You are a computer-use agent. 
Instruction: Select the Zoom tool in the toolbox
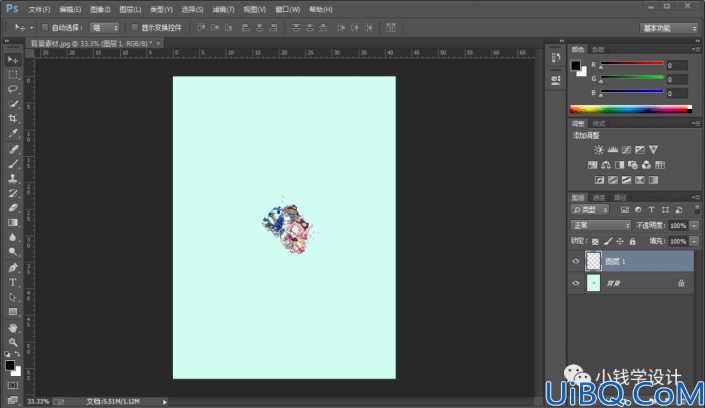point(13,342)
